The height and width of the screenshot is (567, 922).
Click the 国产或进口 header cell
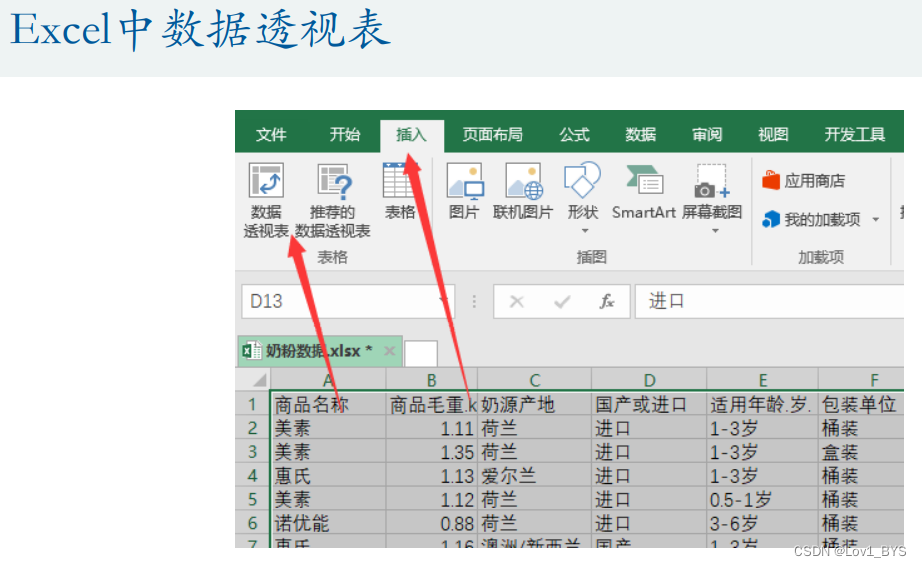[x=649, y=404]
